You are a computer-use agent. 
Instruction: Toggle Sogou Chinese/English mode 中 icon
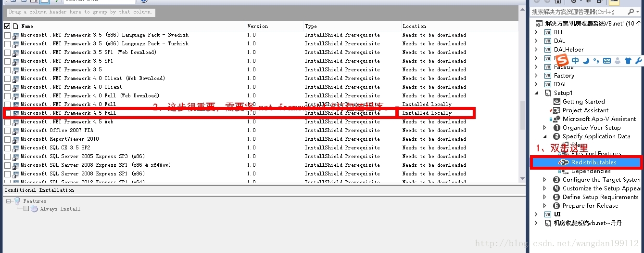576,61
